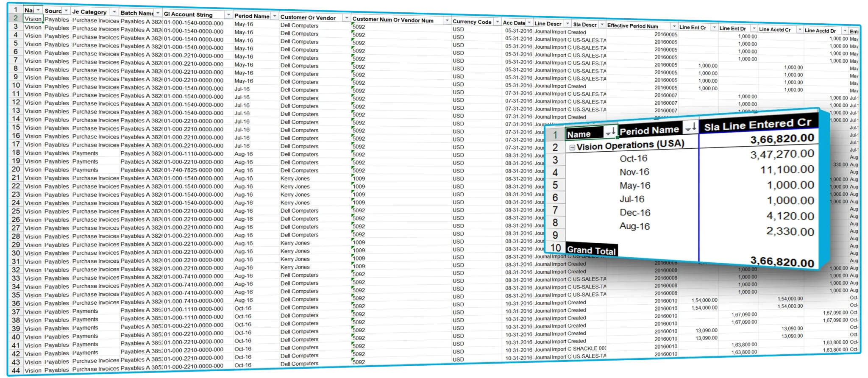Open the Gl Account String filter dropdown
This screenshot has width=868, height=378.
tap(228, 15)
